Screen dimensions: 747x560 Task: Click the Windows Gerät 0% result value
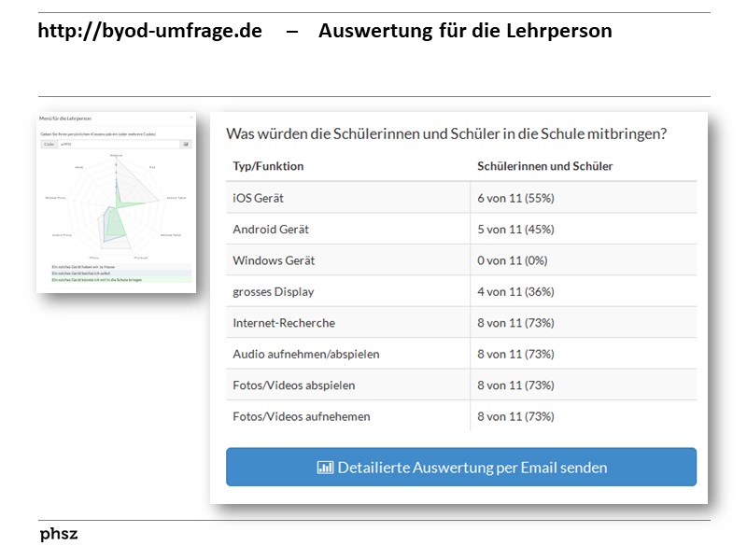(x=513, y=259)
